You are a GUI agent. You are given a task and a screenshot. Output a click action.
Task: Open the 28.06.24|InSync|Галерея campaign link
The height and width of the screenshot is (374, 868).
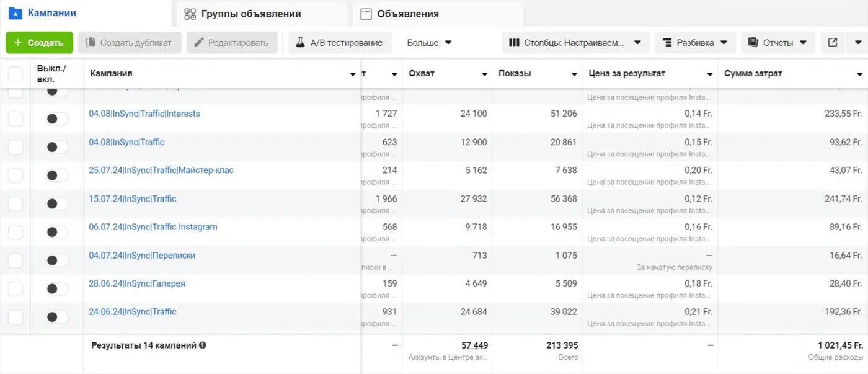[137, 283]
